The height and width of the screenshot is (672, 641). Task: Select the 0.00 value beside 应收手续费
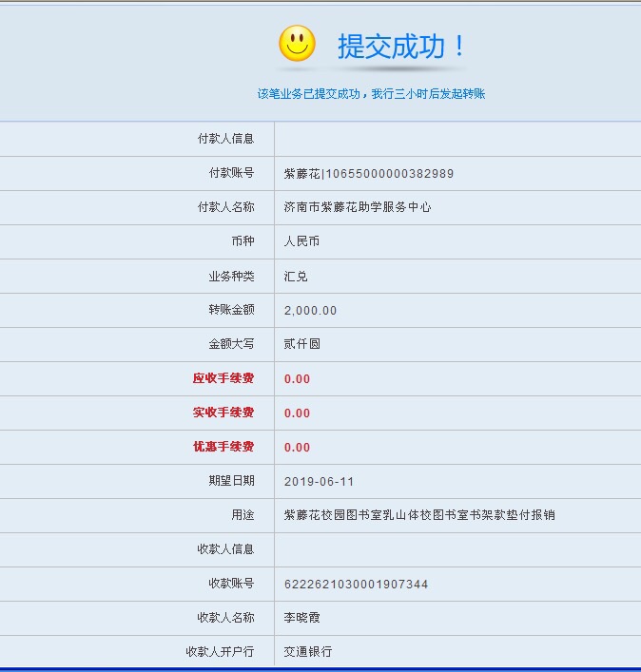pyautogui.click(x=297, y=379)
